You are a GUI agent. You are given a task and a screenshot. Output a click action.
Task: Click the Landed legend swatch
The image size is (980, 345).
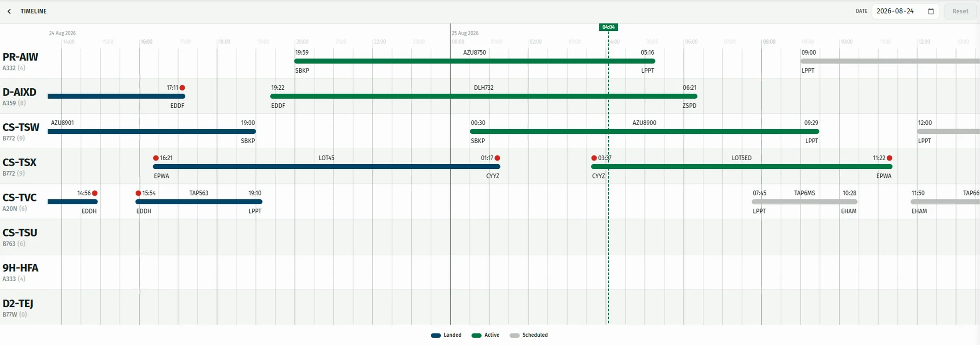436,335
